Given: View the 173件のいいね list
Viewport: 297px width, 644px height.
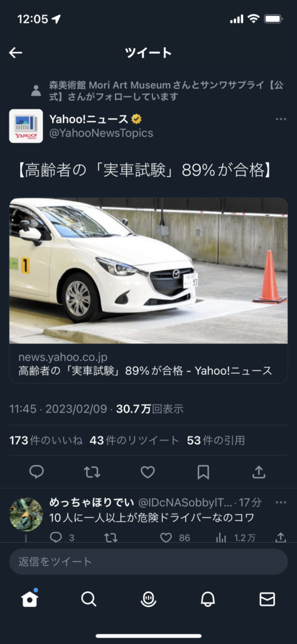Looking at the screenshot, I should click(46, 441).
